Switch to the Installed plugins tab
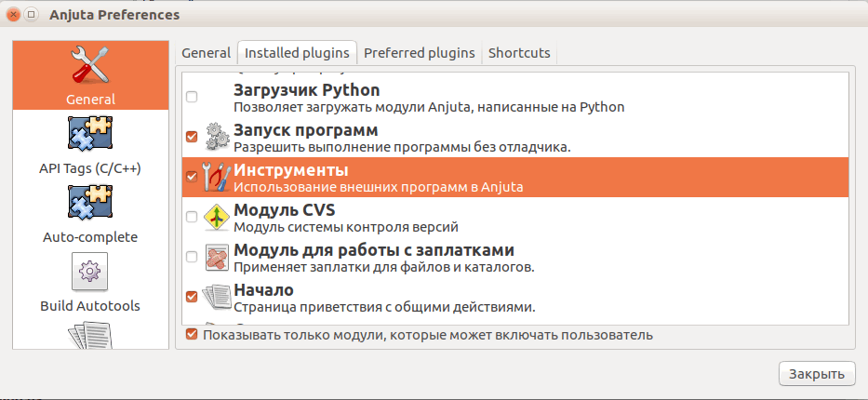868x400 pixels. [x=297, y=53]
